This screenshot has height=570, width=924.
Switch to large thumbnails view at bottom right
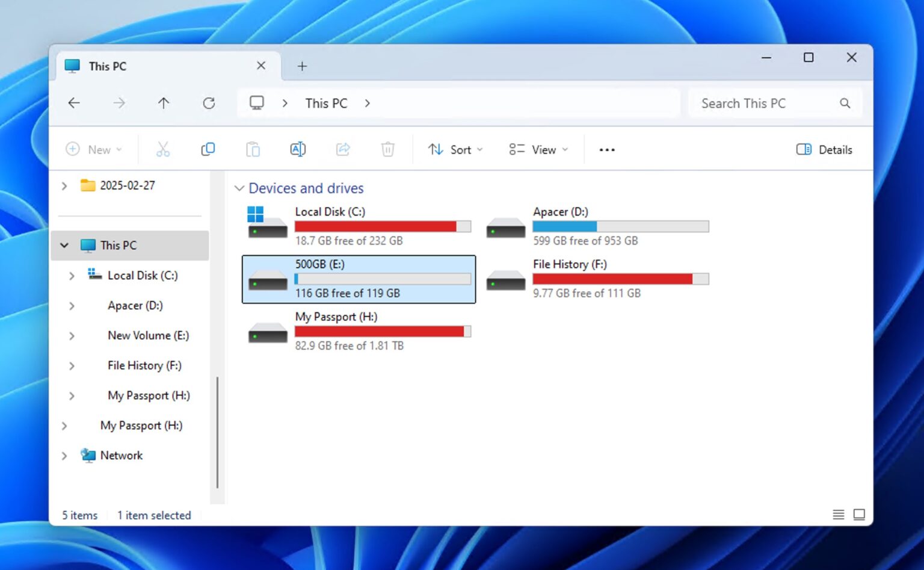[859, 515]
